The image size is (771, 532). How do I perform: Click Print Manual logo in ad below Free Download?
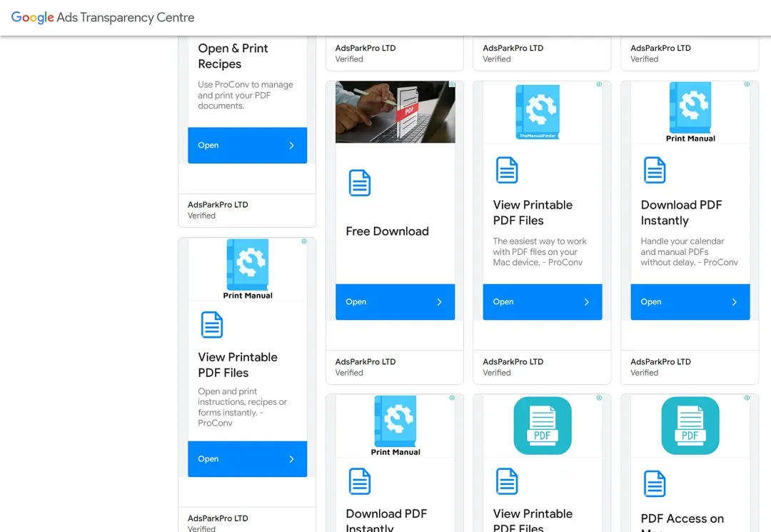395,426
